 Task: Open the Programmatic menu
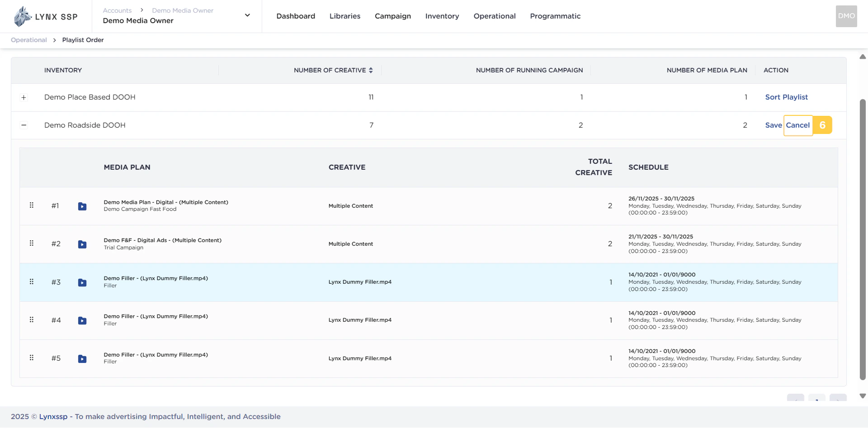coord(555,16)
